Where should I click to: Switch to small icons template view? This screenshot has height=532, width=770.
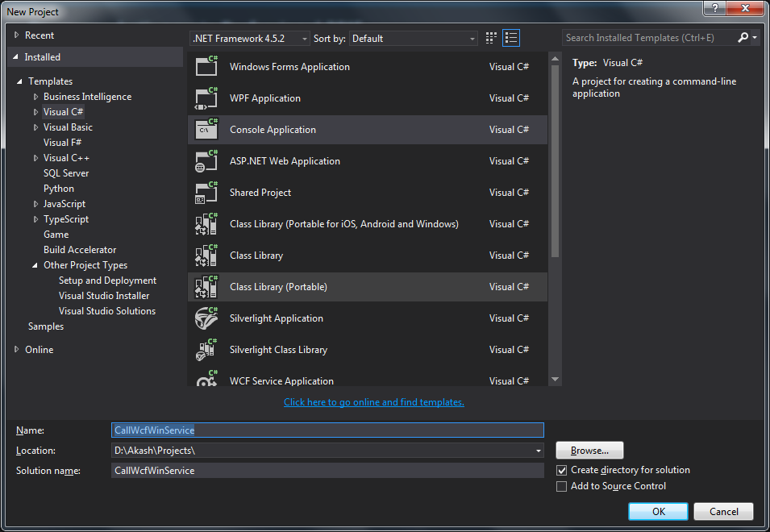[490, 37]
